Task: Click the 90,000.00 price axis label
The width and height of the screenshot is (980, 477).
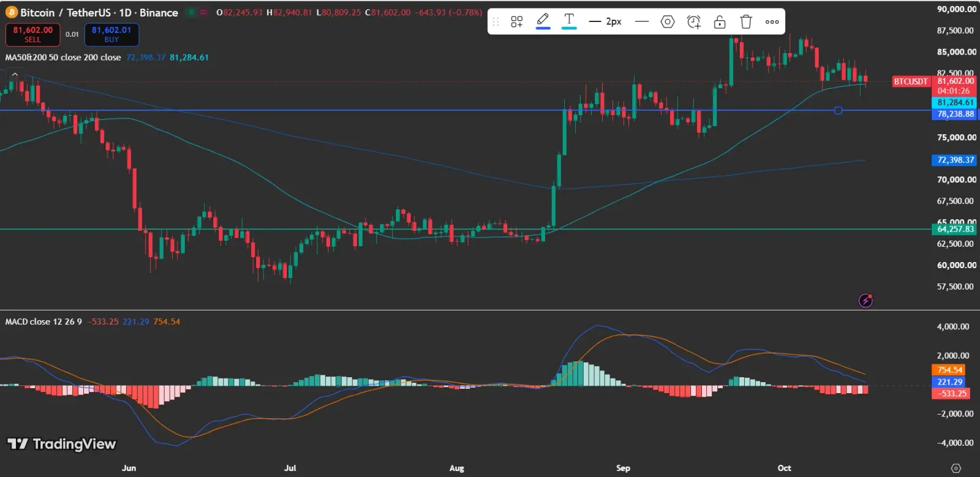Action: 957,9
